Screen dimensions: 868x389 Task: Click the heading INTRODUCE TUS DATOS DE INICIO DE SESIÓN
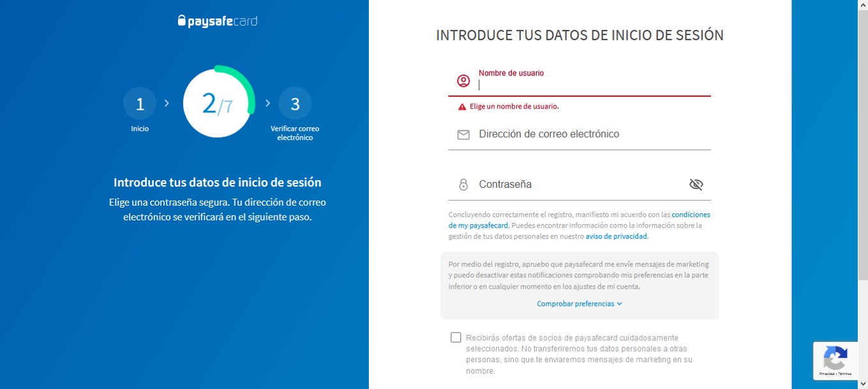(580, 36)
